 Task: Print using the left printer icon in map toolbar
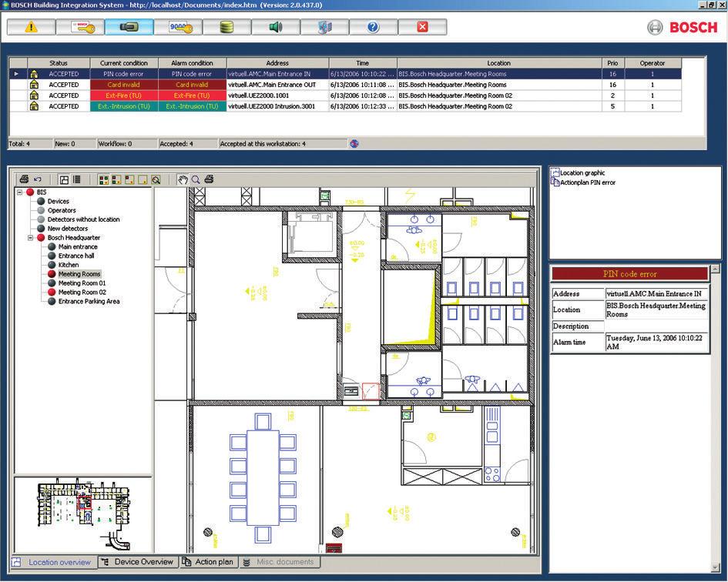pos(25,179)
